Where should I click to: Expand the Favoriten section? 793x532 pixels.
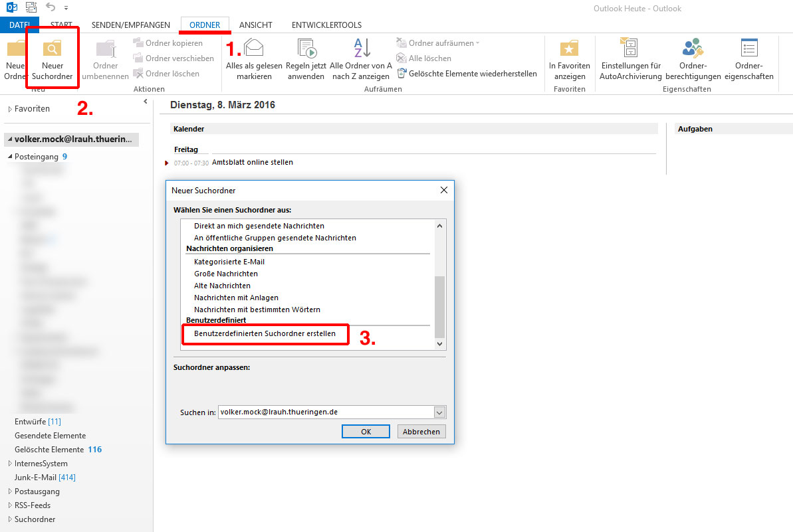pyautogui.click(x=10, y=109)
